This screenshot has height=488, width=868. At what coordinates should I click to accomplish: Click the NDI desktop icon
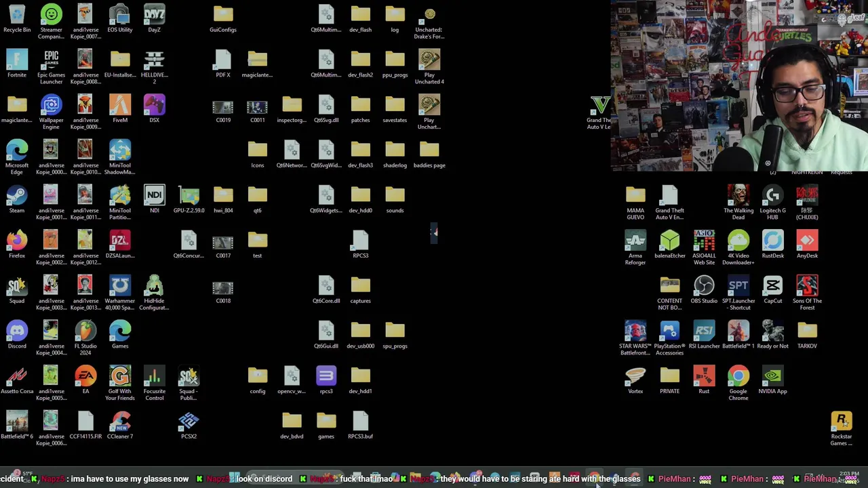[154, 200]
